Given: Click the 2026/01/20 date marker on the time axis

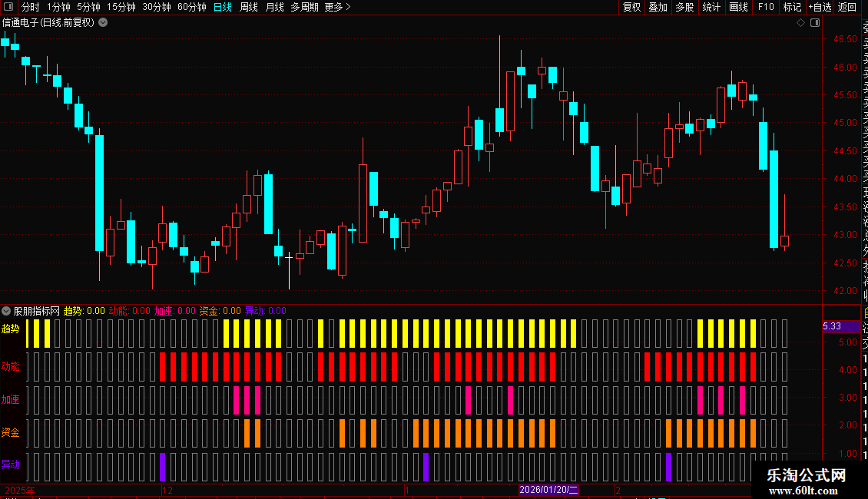Looking at the screenshot, I should 548,490.
